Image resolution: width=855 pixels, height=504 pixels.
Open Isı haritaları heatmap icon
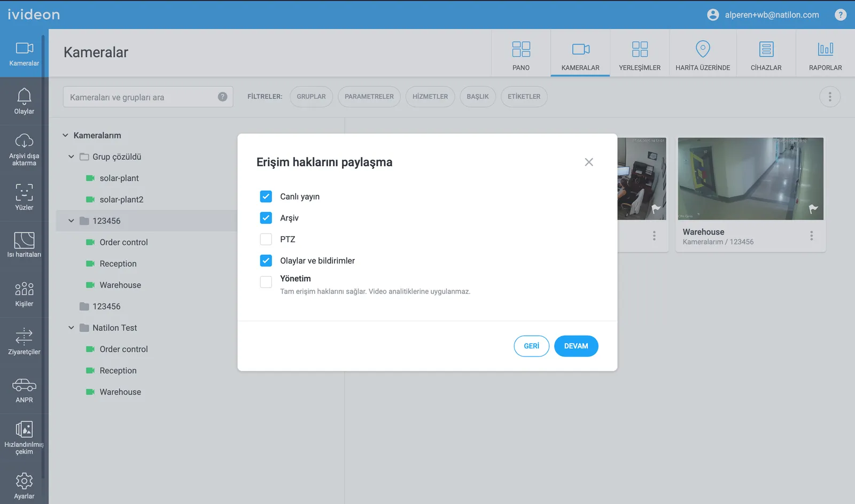point(24,241)
